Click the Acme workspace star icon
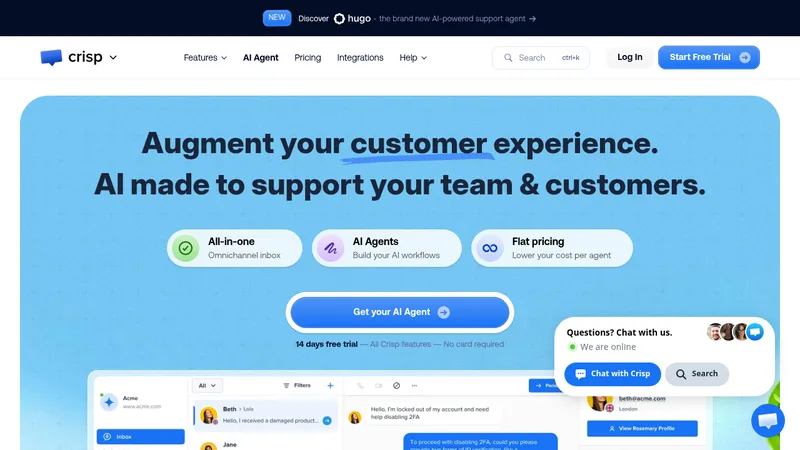 coord(109,402)
